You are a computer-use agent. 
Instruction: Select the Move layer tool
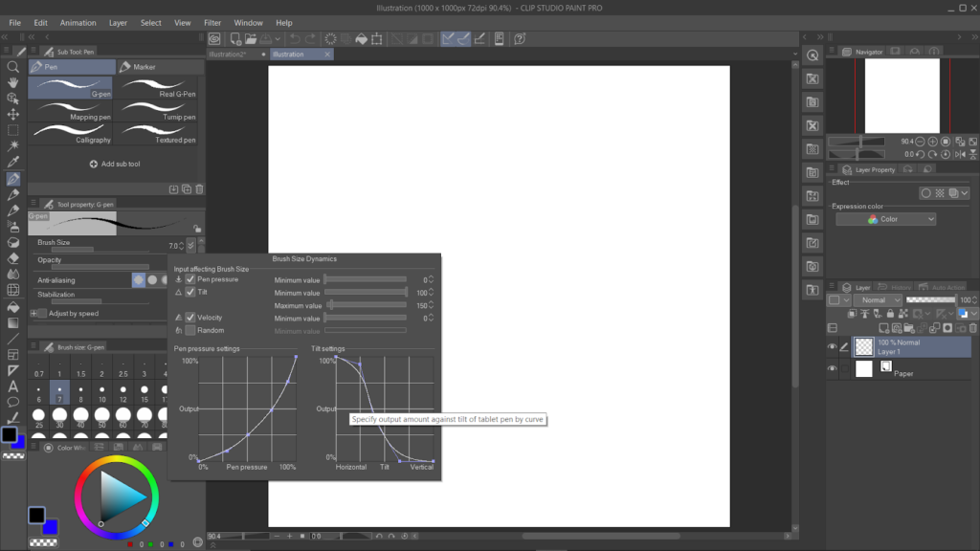[12, 115]
